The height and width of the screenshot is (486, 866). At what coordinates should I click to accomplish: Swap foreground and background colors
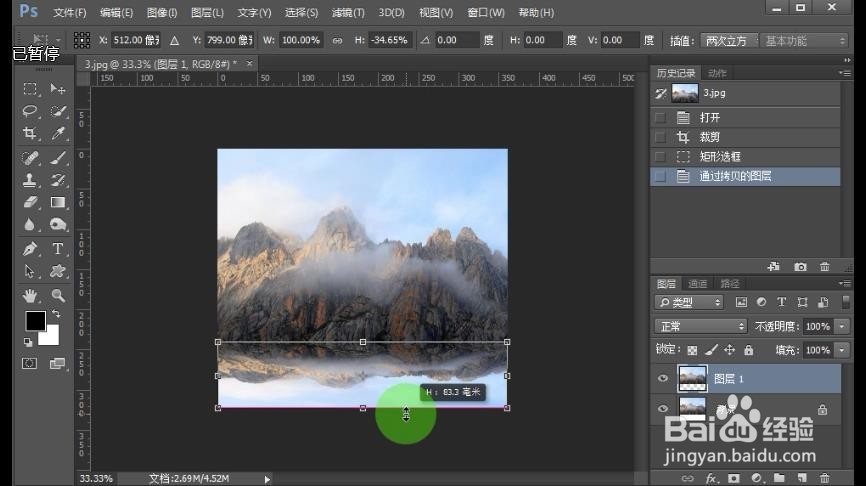click(x=56, y=314)
